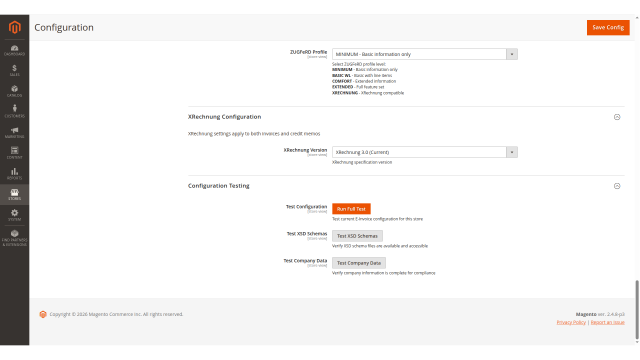Click the Test Configuration field label
Screen dimensions: 640x360
point(306,207)
